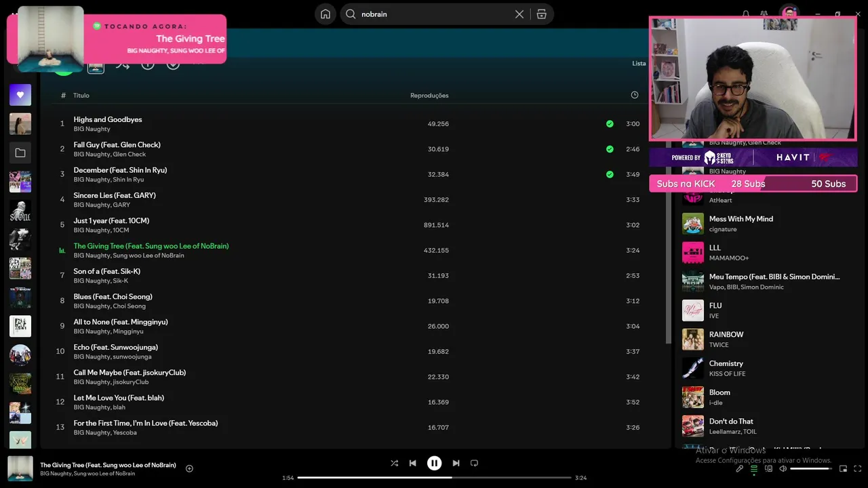Viewport: 868px width, 488px height.
Task: Open 'Meu Tempo' in the queue
Action: pos(774,277)
